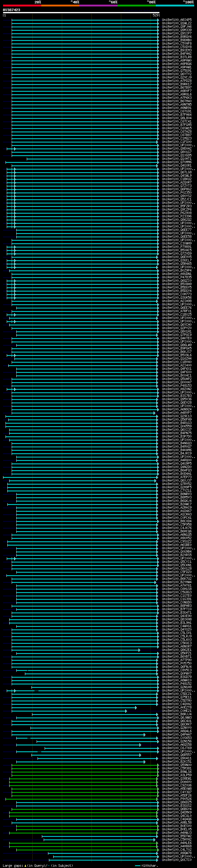This screenshot has width=197, height=868.
Task: Select hit UniRef100_P90526
Action: (x=176, y=799)
